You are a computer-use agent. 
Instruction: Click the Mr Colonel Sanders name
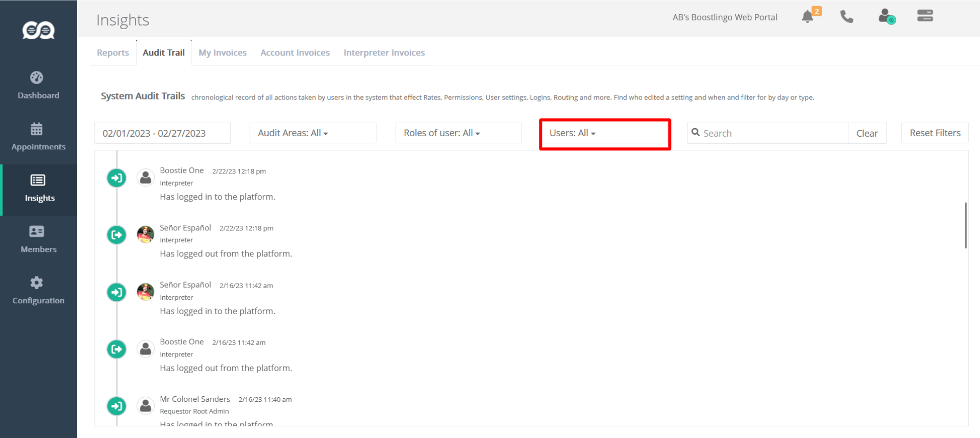pos(195,399)
